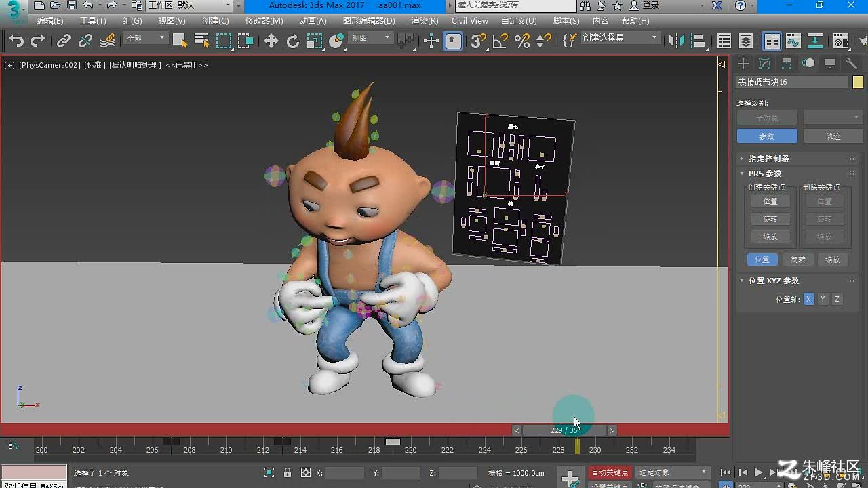
Task: Click the Redo arrow in main toolbar
Action: pyautogui.click(x=38, y=41)
